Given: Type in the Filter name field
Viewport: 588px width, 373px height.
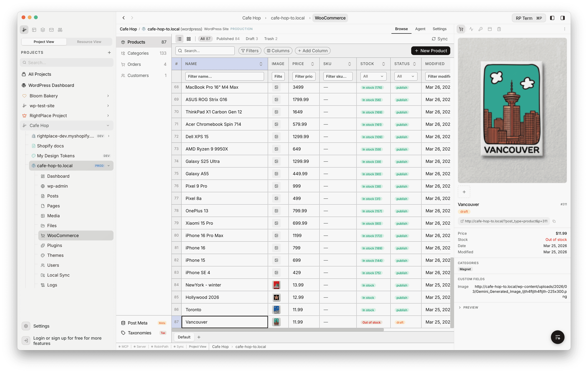Looking at the screenshot, I should 224,76.
